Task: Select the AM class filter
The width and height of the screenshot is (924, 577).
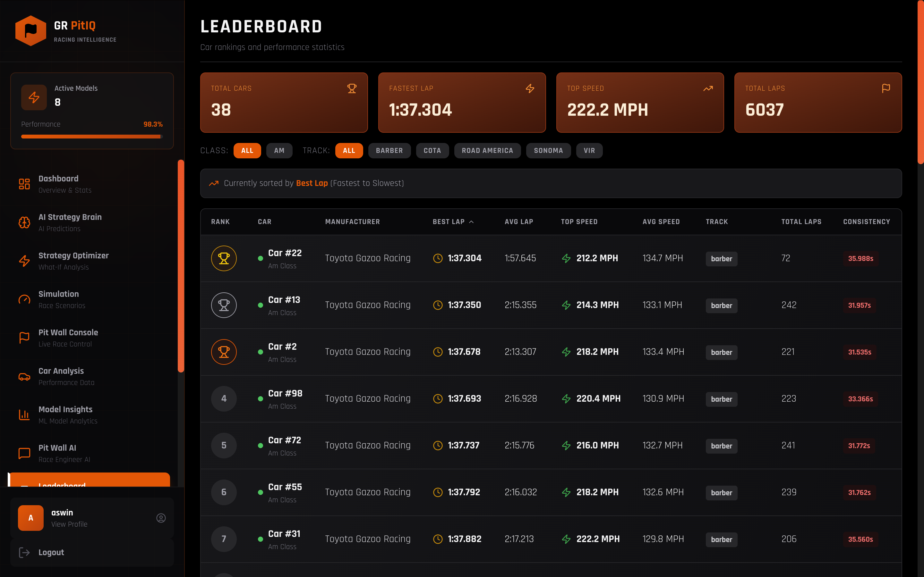Action: tap(279, 150)
